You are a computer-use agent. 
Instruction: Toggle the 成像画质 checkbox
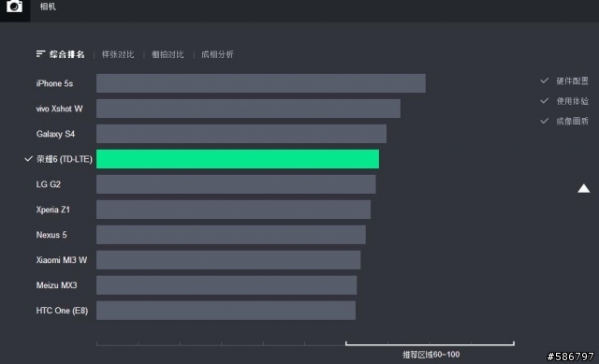(545, 121)
